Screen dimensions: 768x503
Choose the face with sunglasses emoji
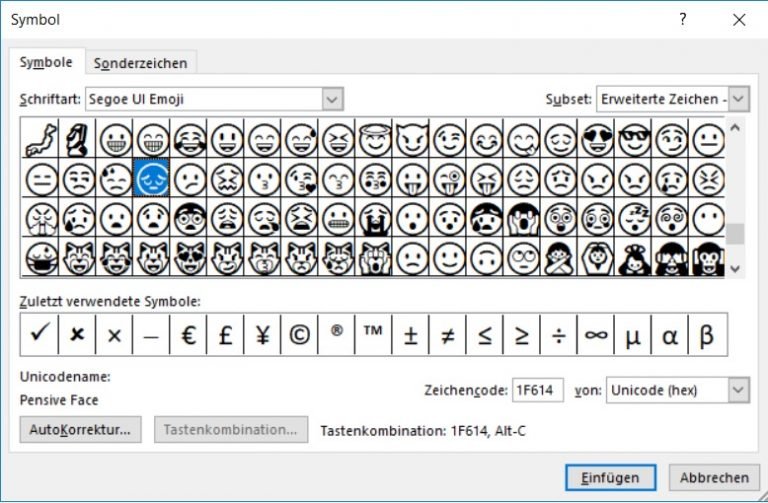tap(634, 139)
